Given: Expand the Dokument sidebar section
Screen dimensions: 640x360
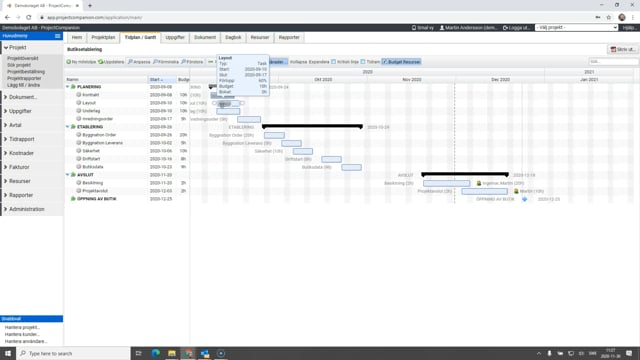Looking at the screenshot, I should pos(32,97).
